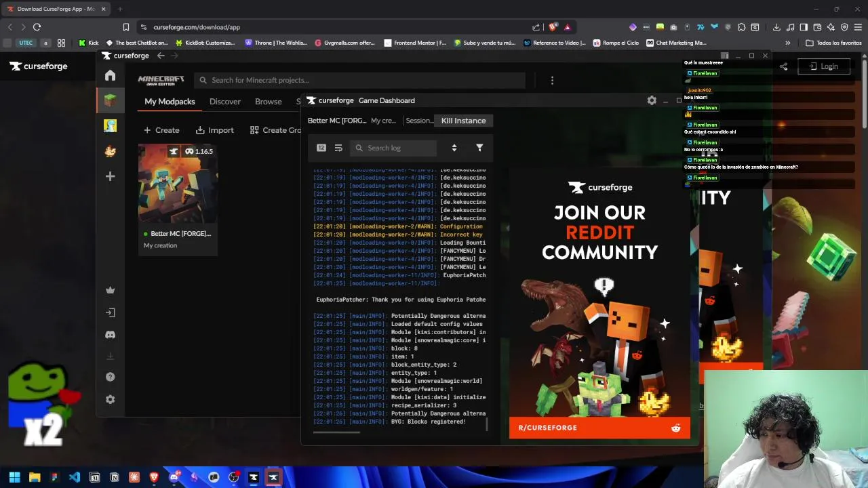Select the Download CurseForge App browser tab

point(56,9)
